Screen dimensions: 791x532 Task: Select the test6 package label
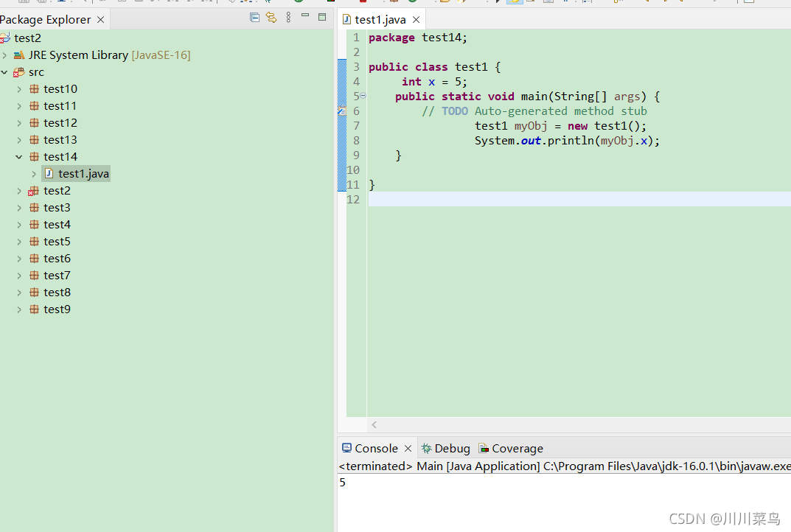(x=57, y=259)
